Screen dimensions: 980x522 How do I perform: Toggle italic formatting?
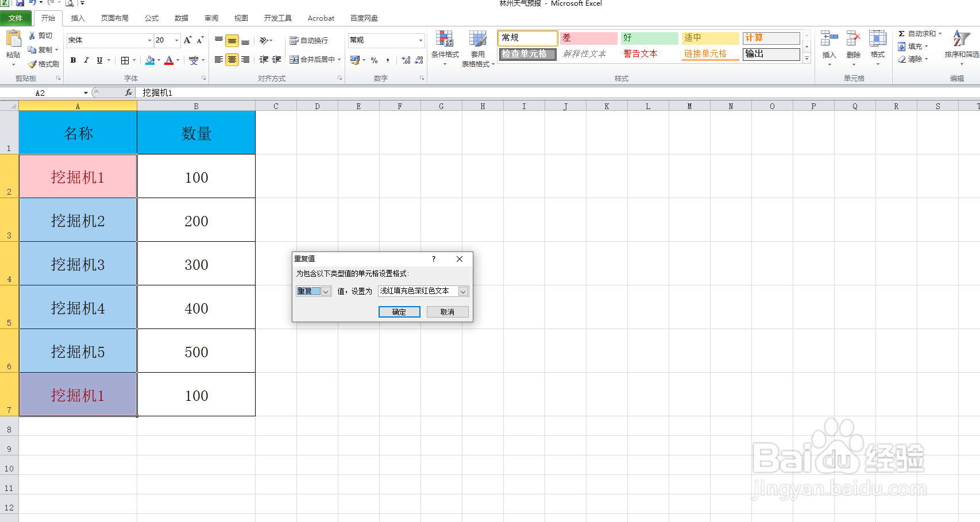[x=86, y=60]
